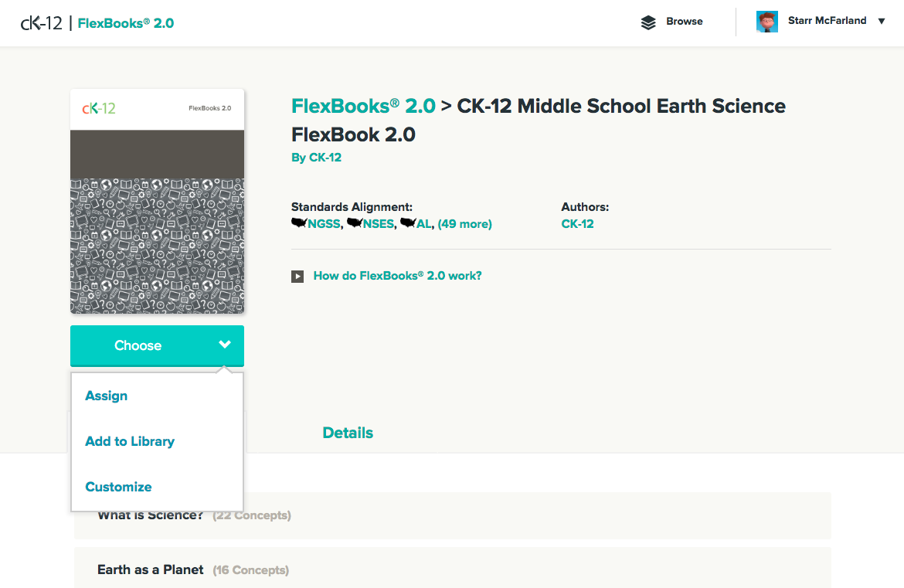Select Add to Library menu option
The width and height of the screenshot is (904, 588).
click(x=130, y=441)
